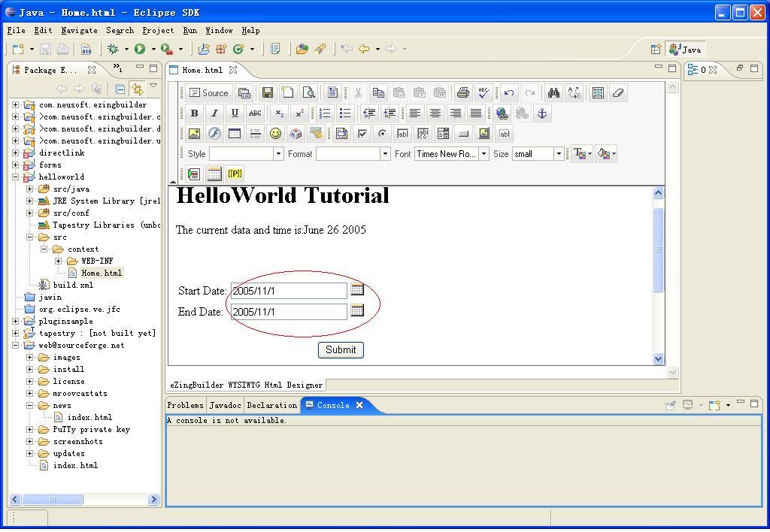
Task: Toggle Link with Editor in Package Explorer
Action: click(x=137, y=89)
